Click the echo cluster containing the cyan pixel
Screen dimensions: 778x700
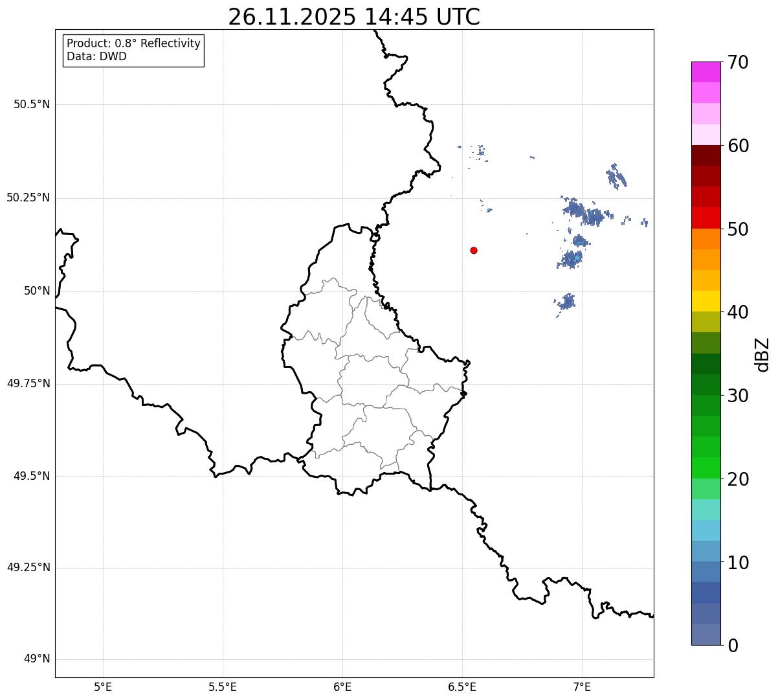571,259
